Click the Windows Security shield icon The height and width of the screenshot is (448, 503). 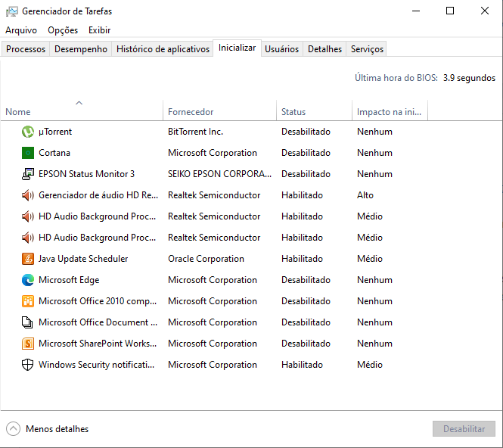28,365
